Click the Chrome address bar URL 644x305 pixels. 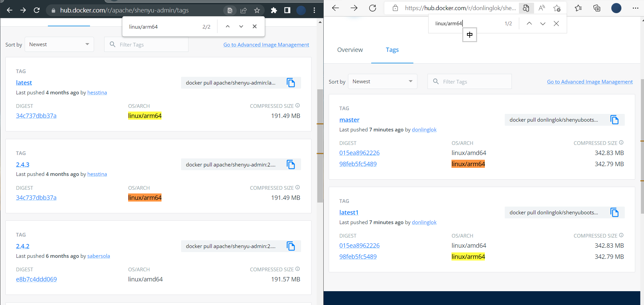[124, 10]
